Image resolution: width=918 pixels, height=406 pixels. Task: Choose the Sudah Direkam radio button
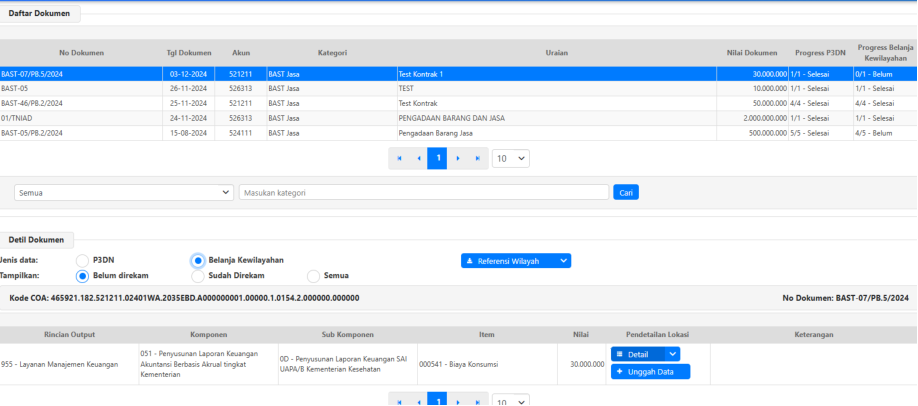point(198,276)
